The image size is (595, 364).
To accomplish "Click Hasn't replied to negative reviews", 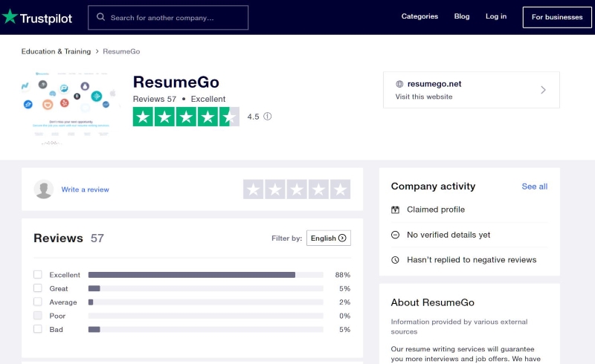I will (472, 260).
